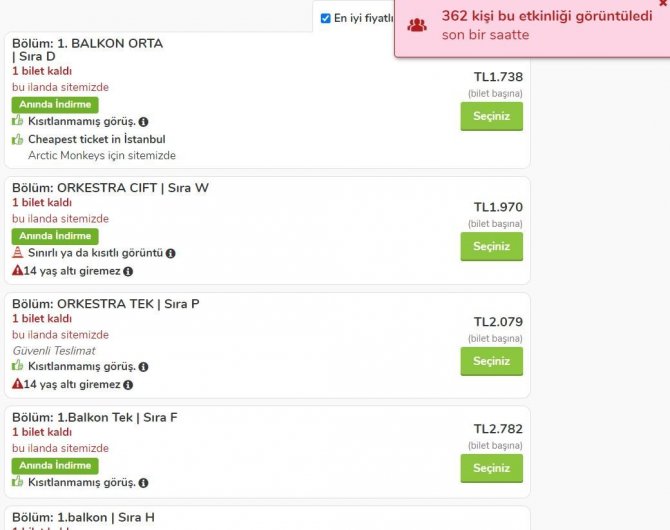Click info icon beside 1.Balkon Tek unrestricted view
The image size is (670, 530).
144,483
